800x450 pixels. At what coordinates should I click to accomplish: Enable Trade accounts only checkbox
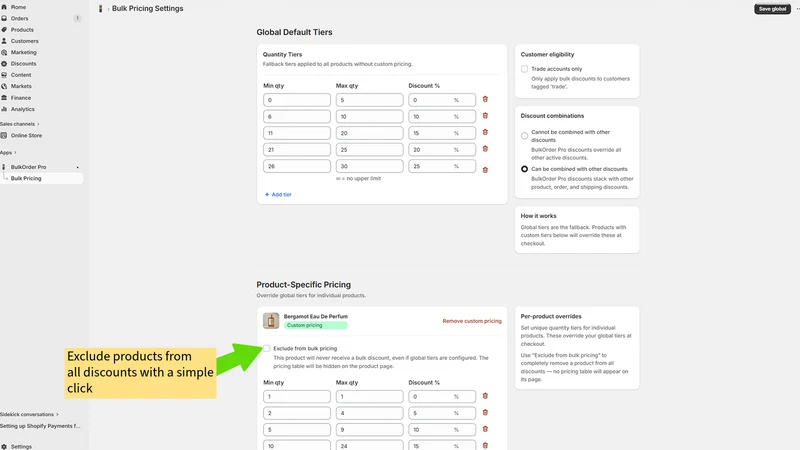click(x=524, y=69)
